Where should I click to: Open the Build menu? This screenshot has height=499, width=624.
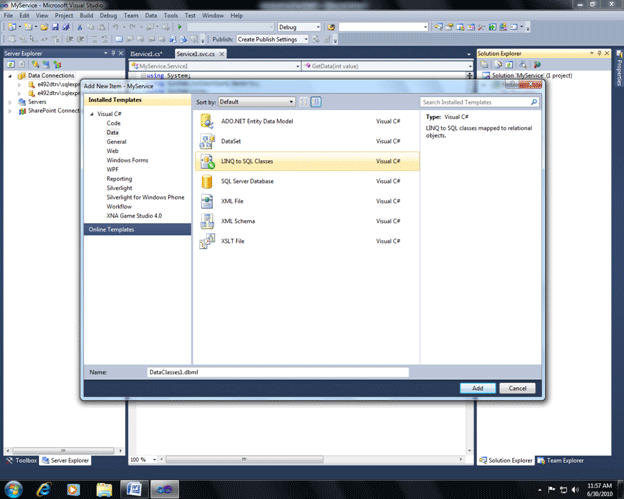point(86,16)
